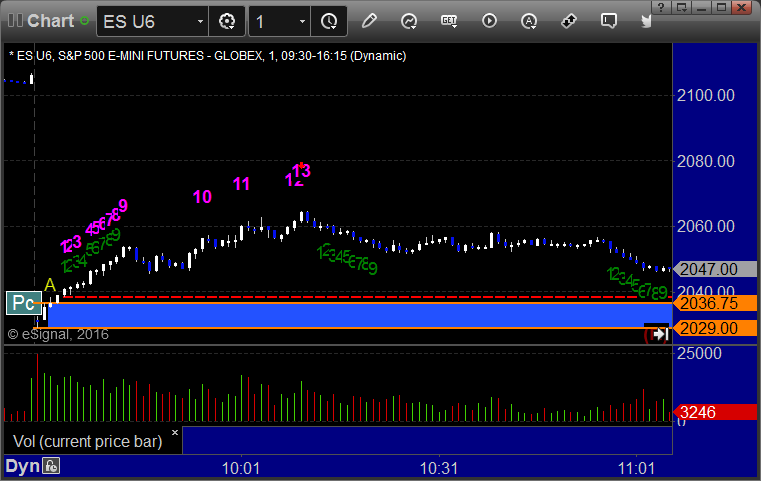The height and width of the screenshot is (481, 761).
Task: Click the yellow A marker on chart
Action: coord(50,285)
